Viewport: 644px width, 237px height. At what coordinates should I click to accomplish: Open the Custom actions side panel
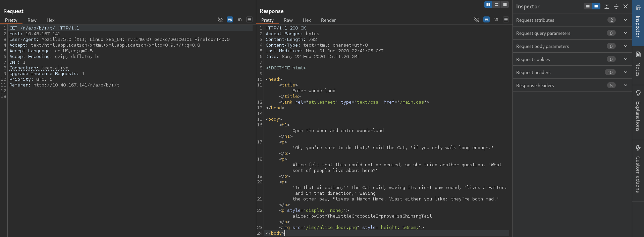point(638,169)
